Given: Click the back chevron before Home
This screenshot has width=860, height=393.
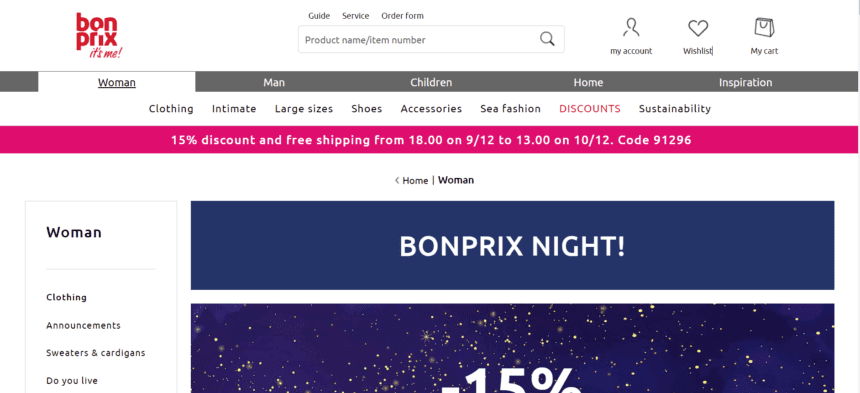Looking at the screenshot, I should click(397, 180).
